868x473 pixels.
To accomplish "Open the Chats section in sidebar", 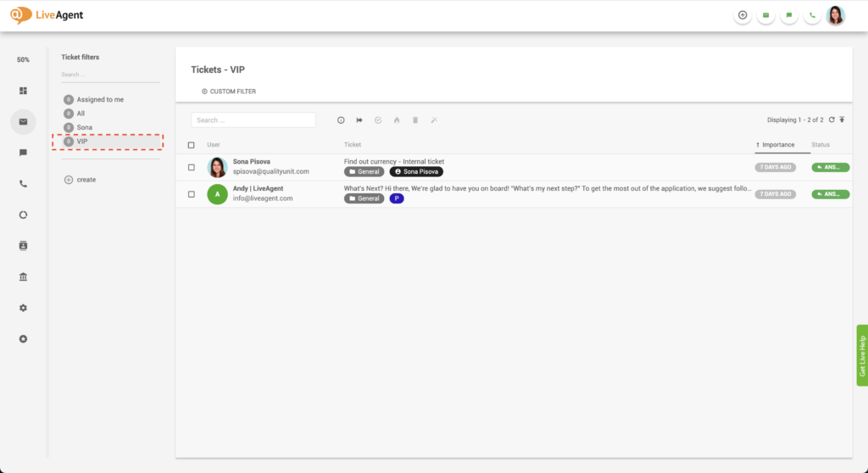I will point(23,153).
